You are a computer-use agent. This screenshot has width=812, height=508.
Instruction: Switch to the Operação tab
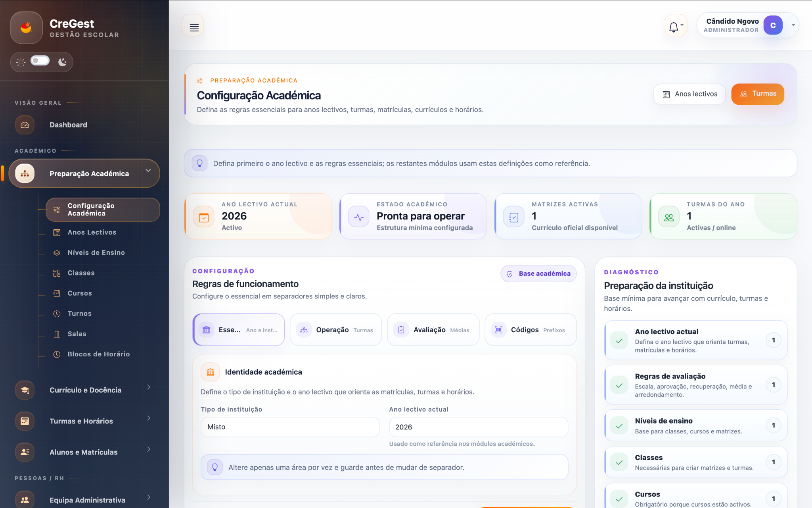click(336, 330)
